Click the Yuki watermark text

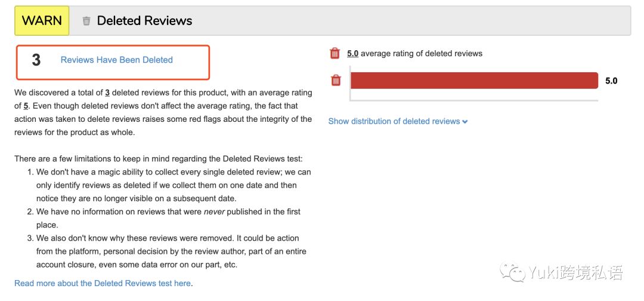pyautogui.click(x=575, y=272)
